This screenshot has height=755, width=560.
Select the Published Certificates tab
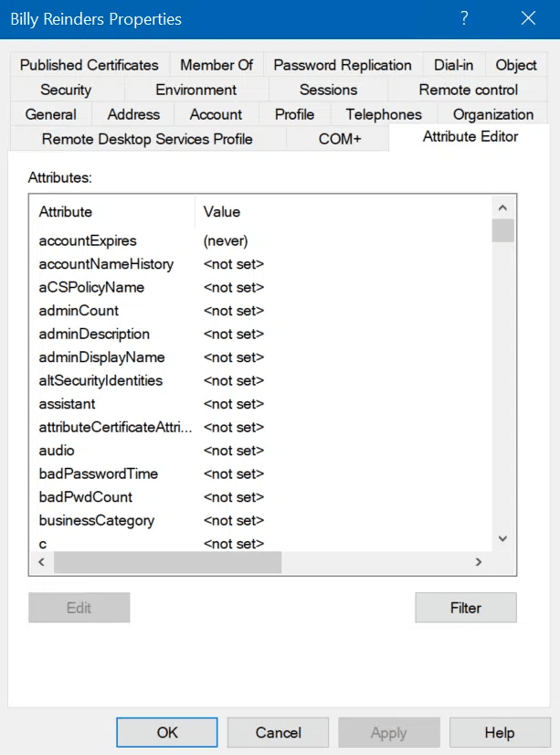pyautogui.click(x=89, y=65)
